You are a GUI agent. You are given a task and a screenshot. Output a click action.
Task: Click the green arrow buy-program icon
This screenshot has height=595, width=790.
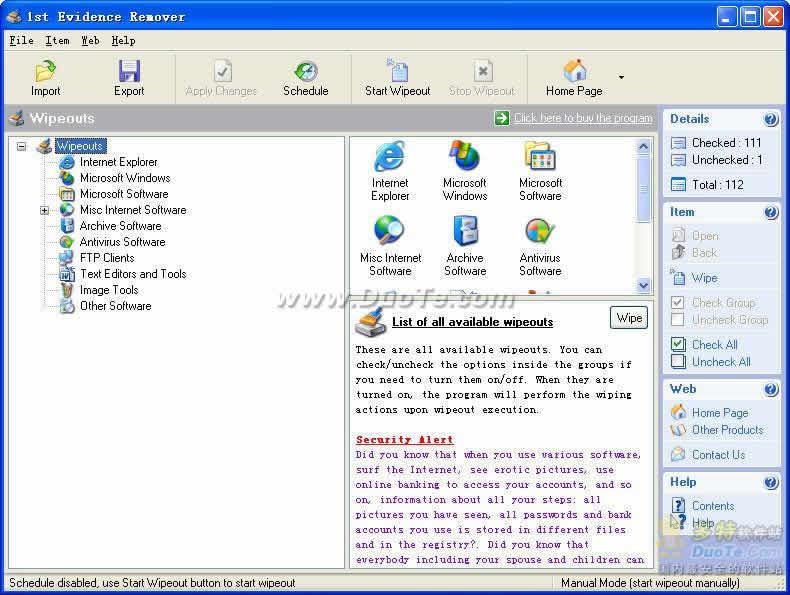tap(501, 118)
